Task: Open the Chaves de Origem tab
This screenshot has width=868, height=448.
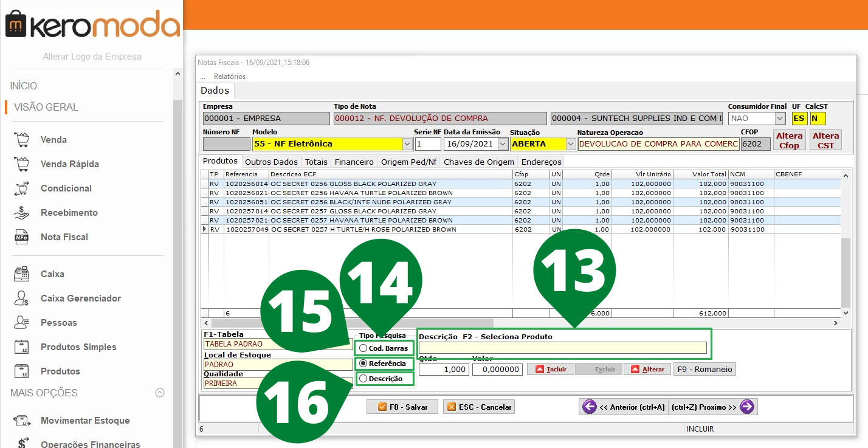Action: [x=479, y=162]
